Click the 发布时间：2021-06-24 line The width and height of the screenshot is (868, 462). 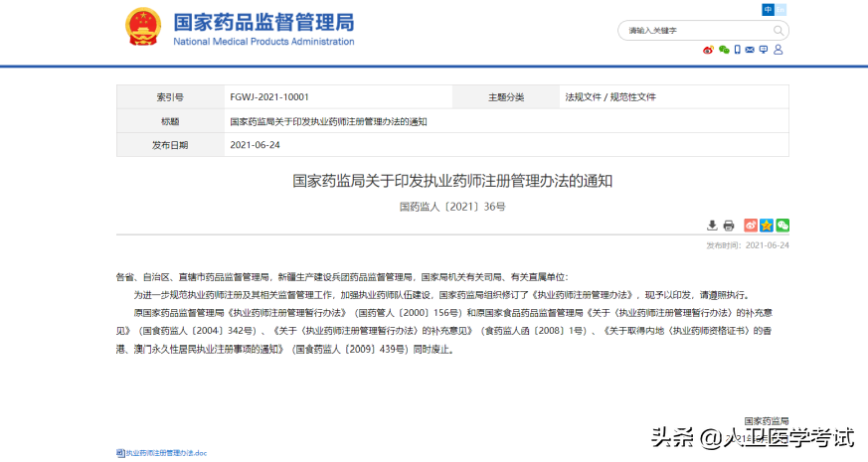click(748, 245)
